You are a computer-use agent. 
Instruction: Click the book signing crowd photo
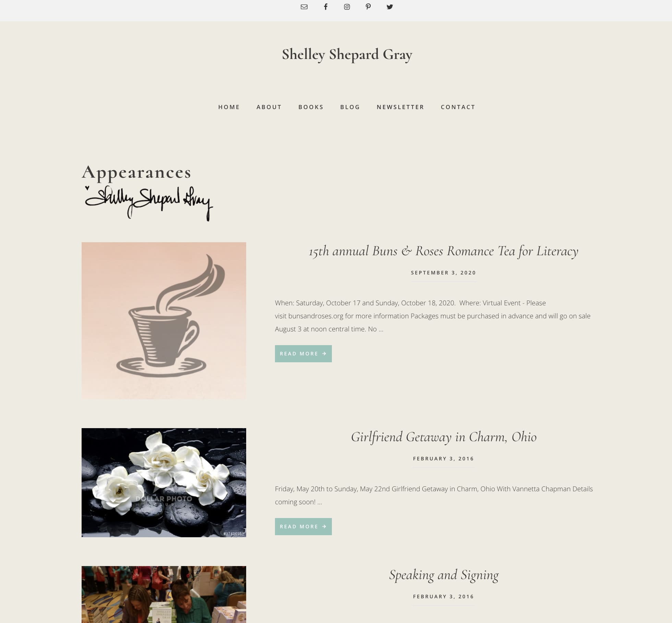point(164,595)
